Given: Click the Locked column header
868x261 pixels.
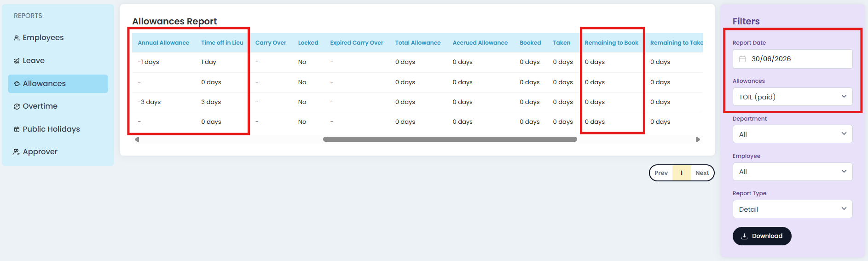Looking at the screenshot, I should [308, 43].
